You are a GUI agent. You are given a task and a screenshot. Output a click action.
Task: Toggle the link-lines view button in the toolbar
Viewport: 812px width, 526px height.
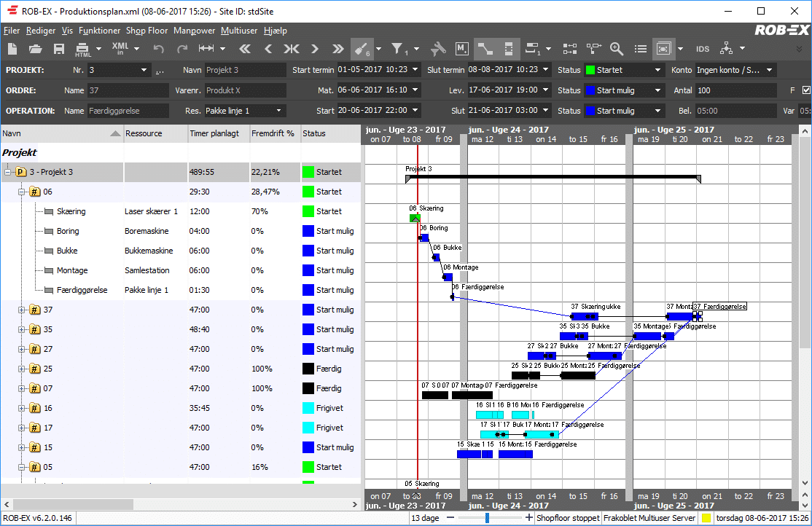tap(485, 49)
